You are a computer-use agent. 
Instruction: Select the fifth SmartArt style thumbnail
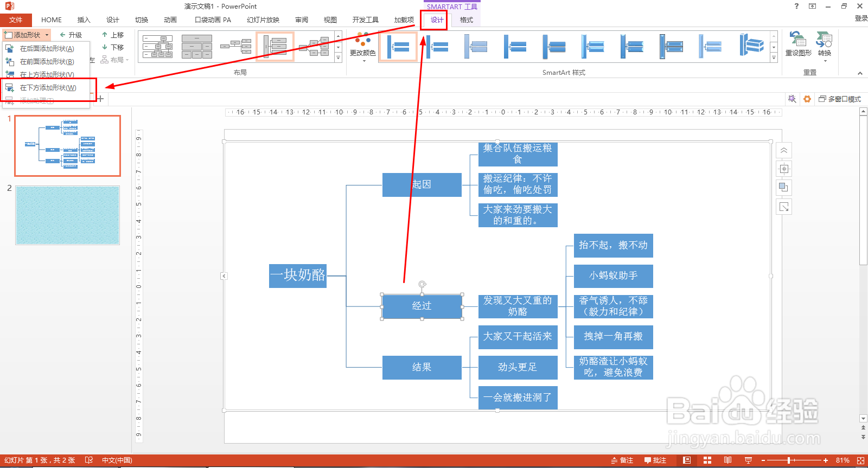pyautogui.click(x=554, y=47)
